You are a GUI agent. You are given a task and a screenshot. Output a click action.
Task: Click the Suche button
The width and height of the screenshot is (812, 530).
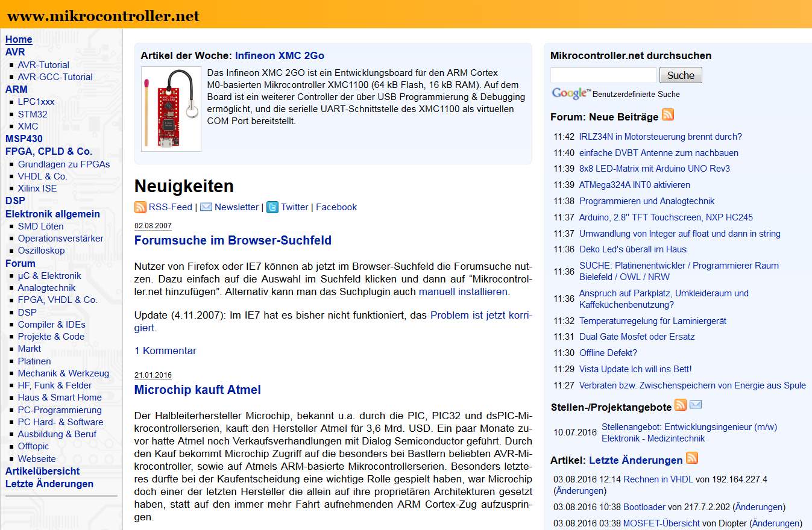pyautogui.click(x=681, y=75)
